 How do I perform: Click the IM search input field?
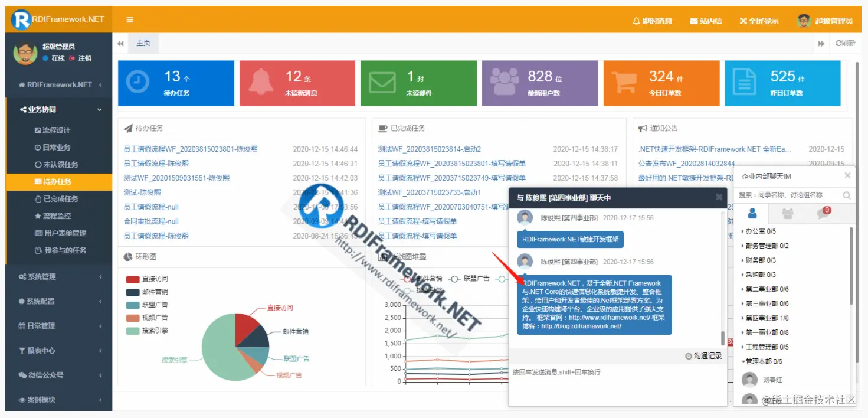tap(788, 195)
